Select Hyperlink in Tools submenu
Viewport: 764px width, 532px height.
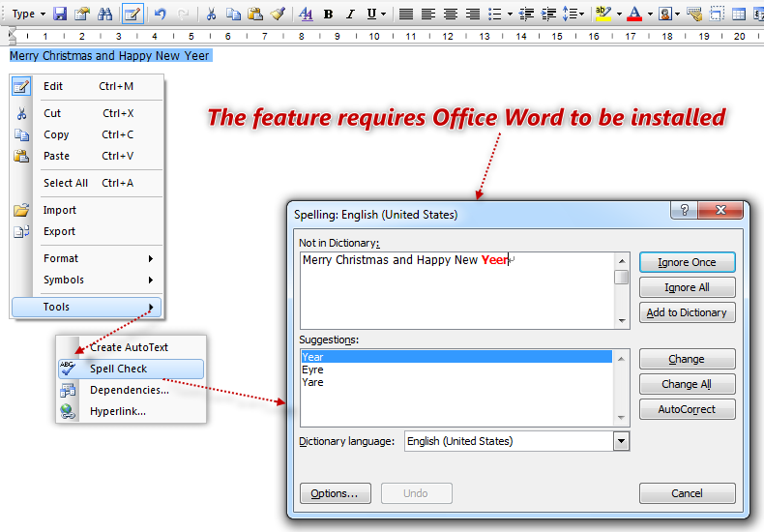pyautogui.click(x=131, y=411)
